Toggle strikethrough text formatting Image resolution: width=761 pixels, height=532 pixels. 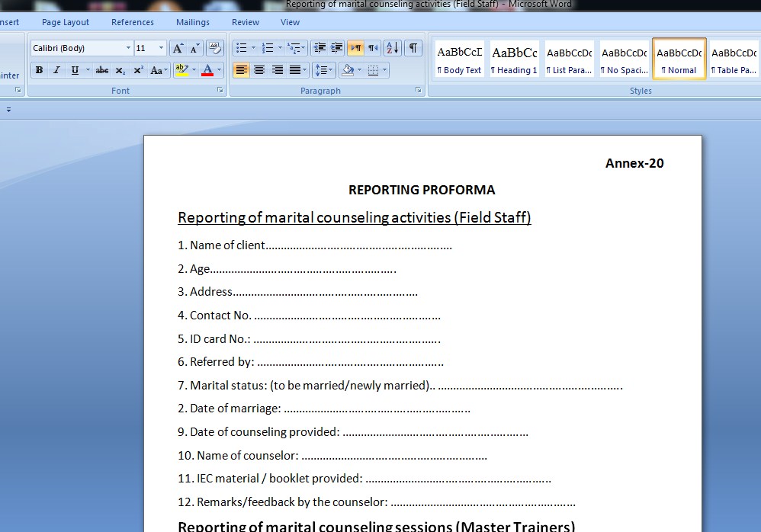(x=101, y=70)
